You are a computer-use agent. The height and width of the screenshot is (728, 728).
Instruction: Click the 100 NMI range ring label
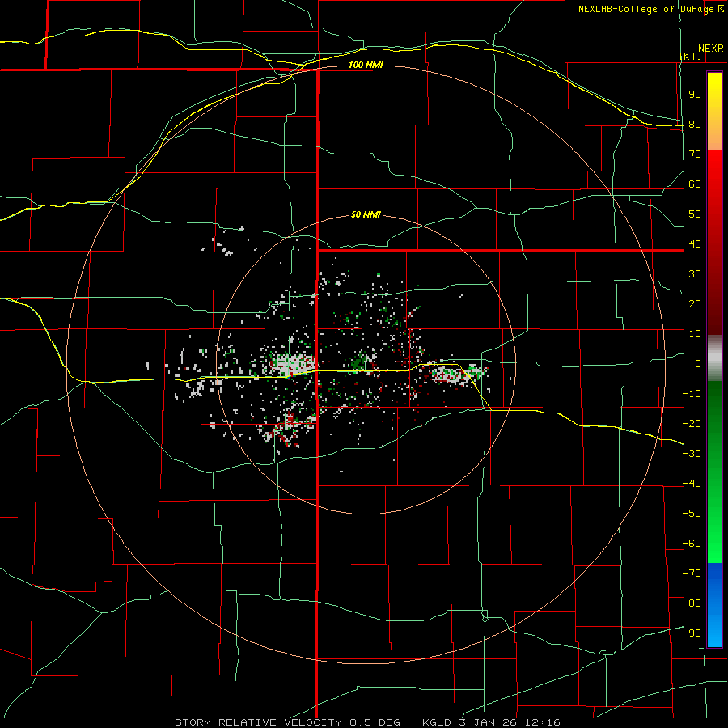click(x=366, y=65)
